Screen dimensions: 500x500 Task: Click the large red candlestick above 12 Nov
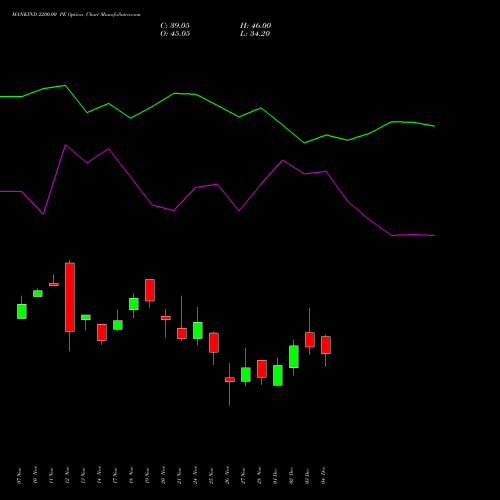pyautogui.click(x=70, y=297)
